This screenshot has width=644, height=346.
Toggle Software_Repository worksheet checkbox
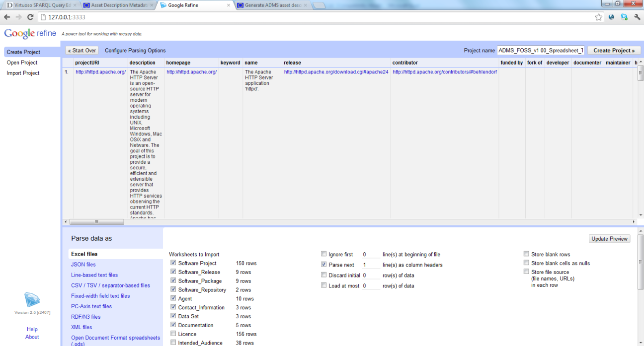coord(173,290)
